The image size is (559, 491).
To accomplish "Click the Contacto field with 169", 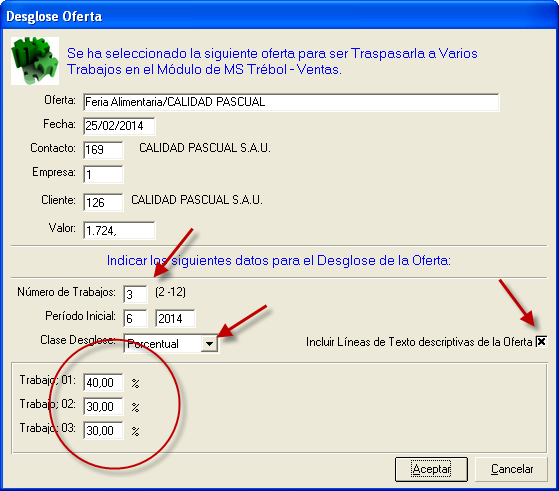I will click(x=103, y=150).
